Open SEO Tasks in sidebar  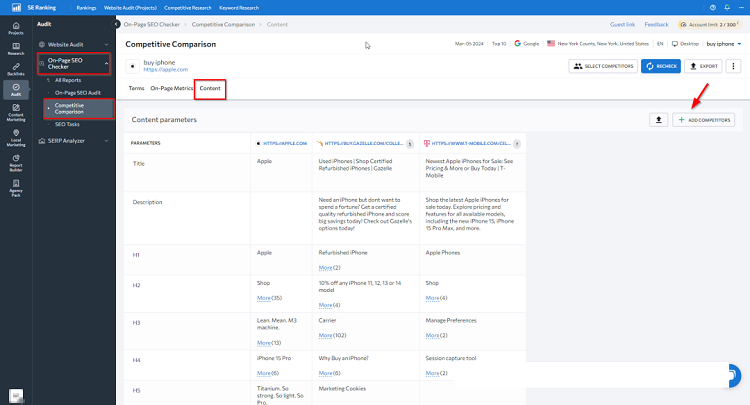tap(67, 124)
